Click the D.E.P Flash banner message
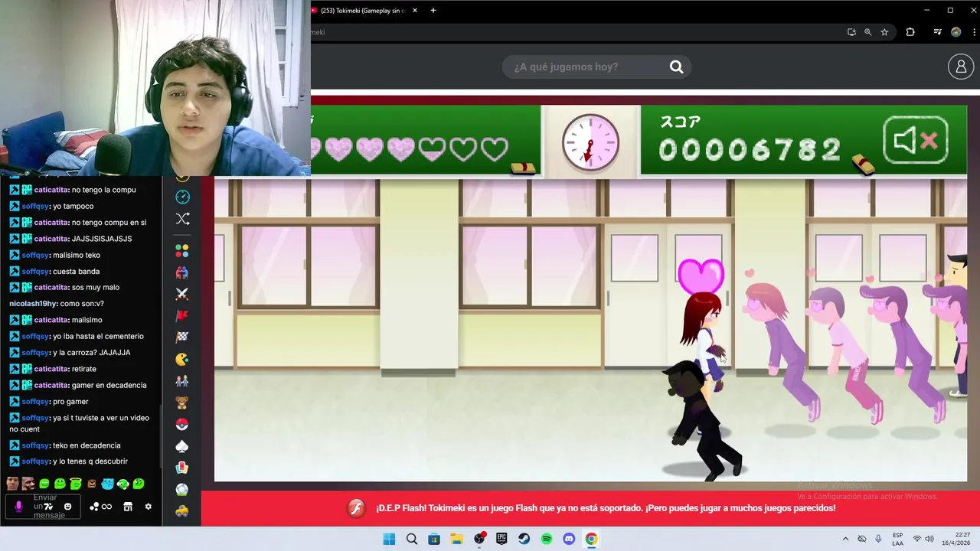This screenshot has height=551, width=980. coord(605,508)
